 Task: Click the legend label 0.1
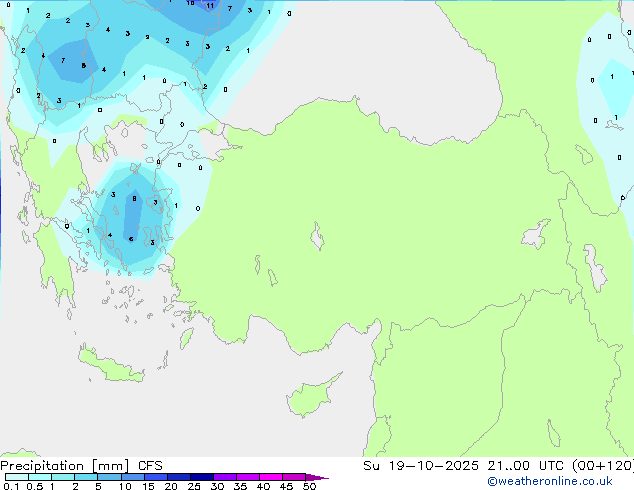click(x=11, y=486)
